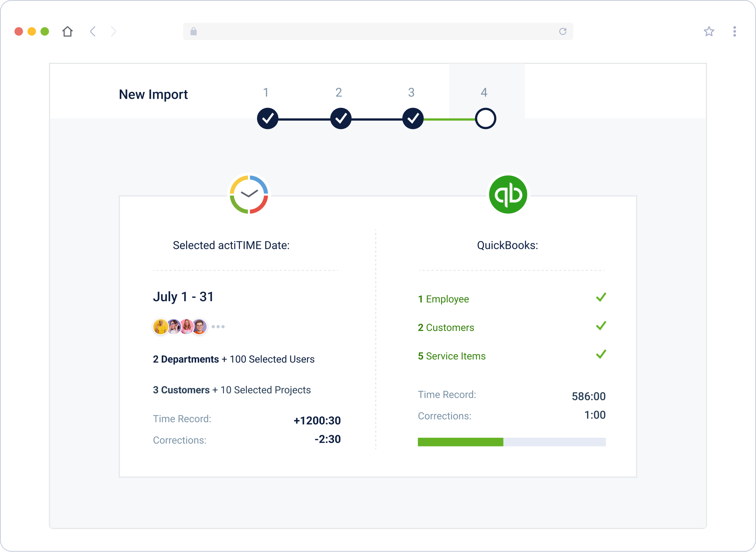This screenshot has height=552, width=756.
Task: Select the current step 4 circle
Action: [485, 118]
